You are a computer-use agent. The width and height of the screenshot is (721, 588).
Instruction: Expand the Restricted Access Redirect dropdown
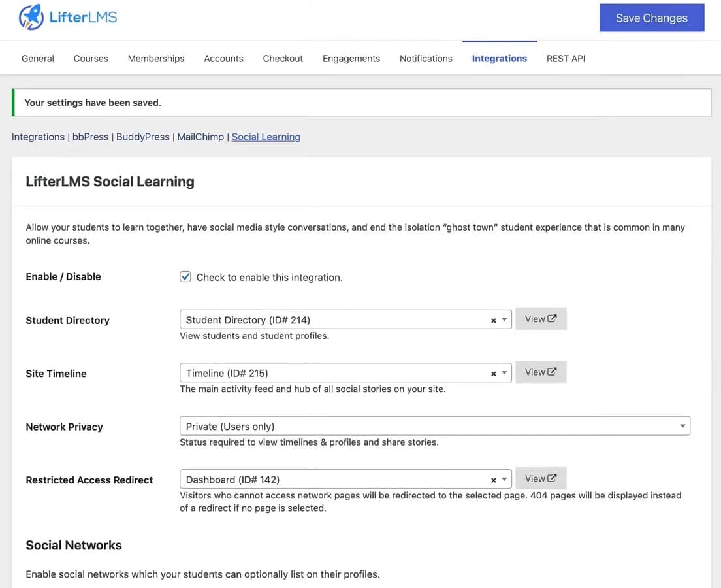[504, 480]
